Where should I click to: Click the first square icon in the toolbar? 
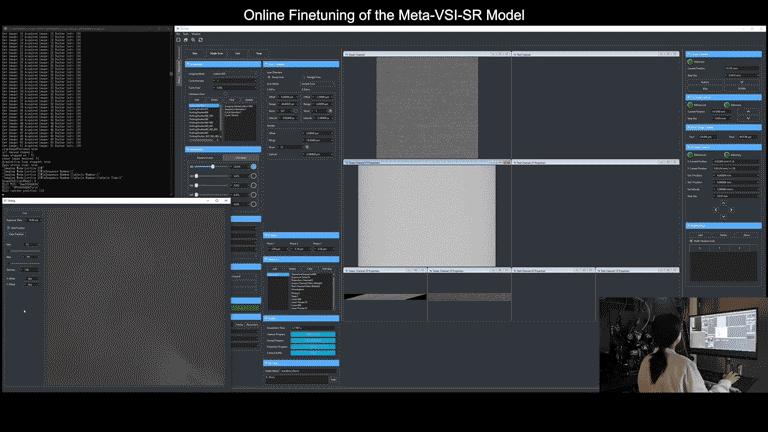(x=199, y=39)
